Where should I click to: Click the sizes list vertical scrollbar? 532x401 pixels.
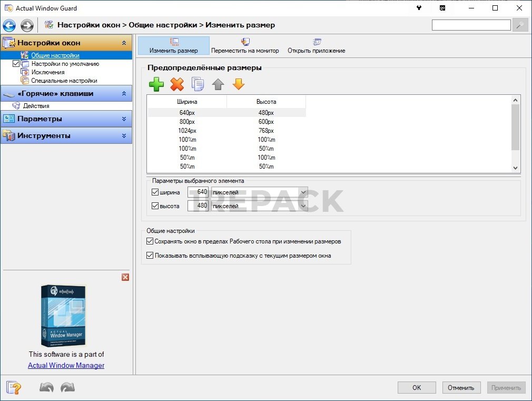tap(515, 126)
